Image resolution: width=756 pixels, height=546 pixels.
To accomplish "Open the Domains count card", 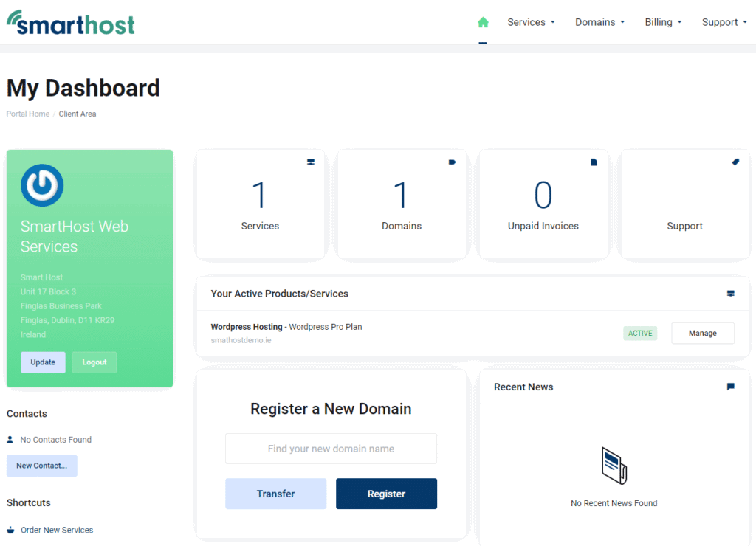I will [x=402, y=204].
